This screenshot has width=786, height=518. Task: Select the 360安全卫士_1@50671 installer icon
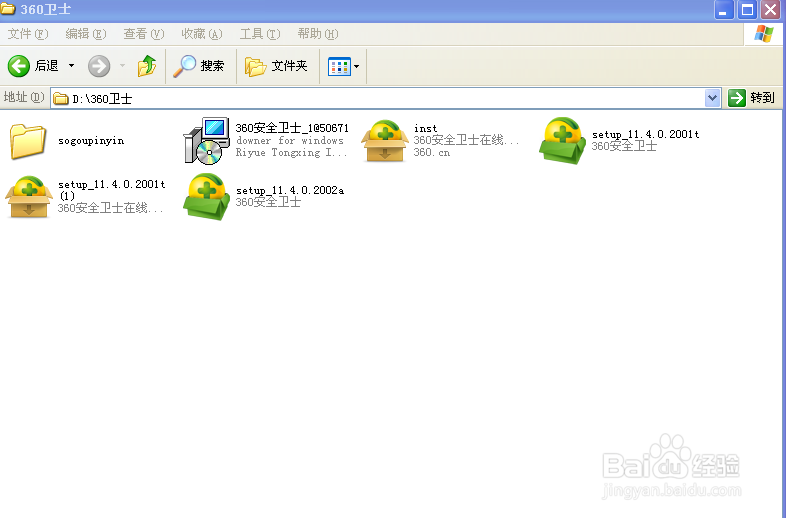(x=206, y=141)
